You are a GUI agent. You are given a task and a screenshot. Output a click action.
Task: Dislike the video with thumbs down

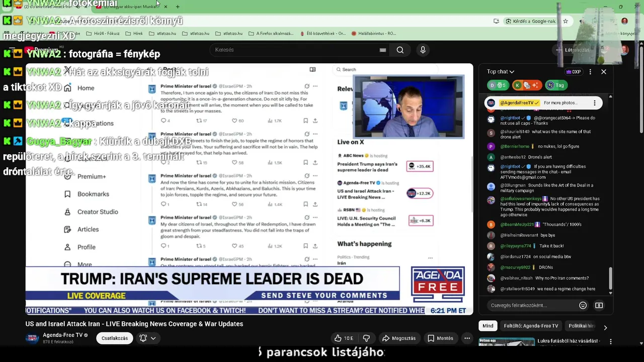tap(366, 338)
